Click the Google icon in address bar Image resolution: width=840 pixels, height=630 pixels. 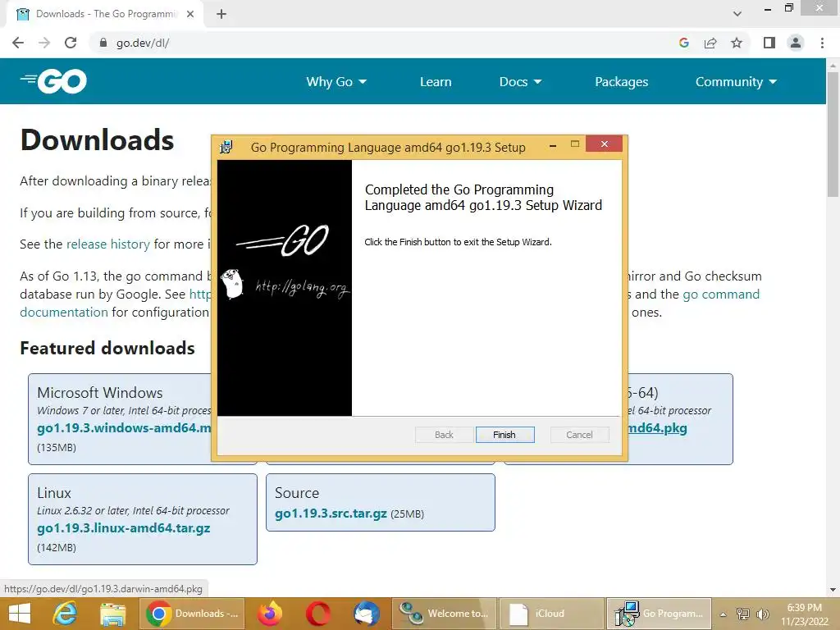click(x=683, y=43)
